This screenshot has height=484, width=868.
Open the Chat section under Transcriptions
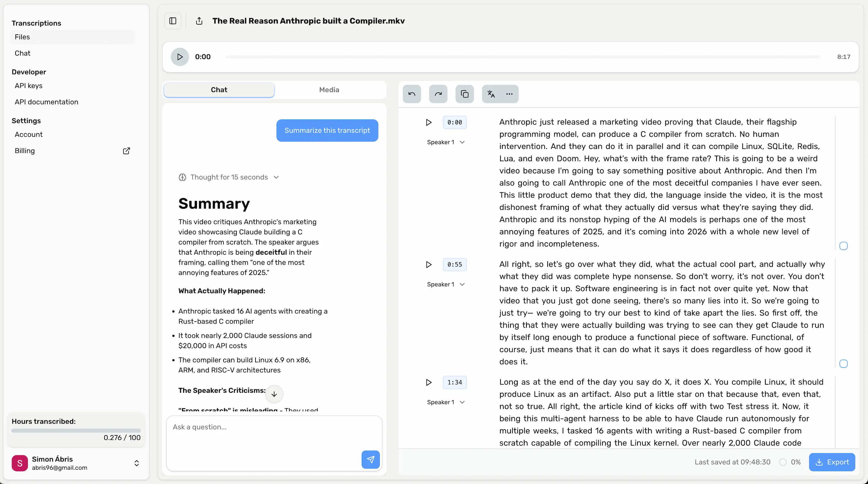pos(22,53)
